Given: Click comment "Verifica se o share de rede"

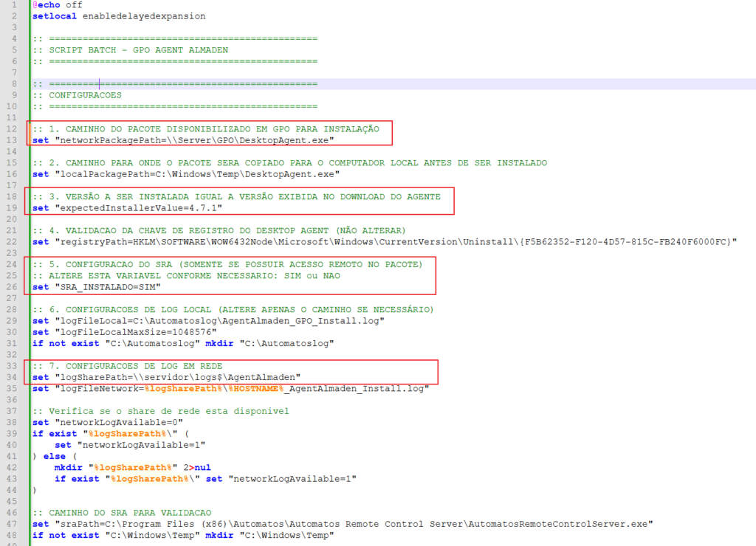Looking at the screenshot, I should [161, 411].
